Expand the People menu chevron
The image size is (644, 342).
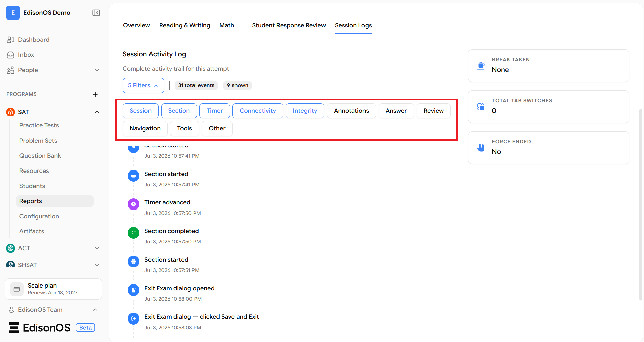(97, 70)
